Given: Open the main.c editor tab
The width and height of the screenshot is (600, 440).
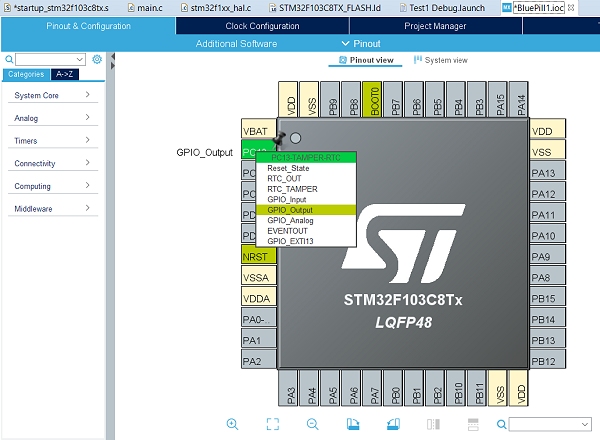Looking at the screenshot, I should [x=147, y=8].
